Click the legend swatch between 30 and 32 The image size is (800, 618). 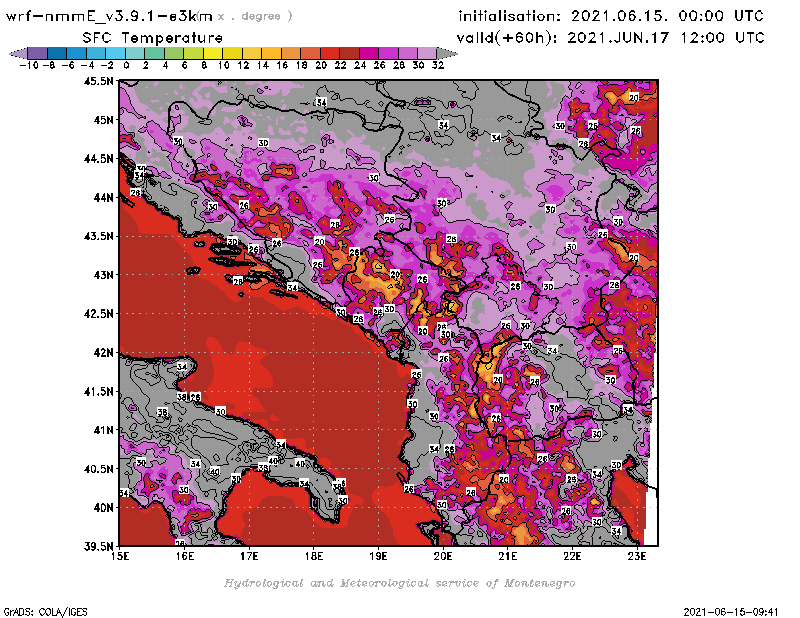pos(428,53)
